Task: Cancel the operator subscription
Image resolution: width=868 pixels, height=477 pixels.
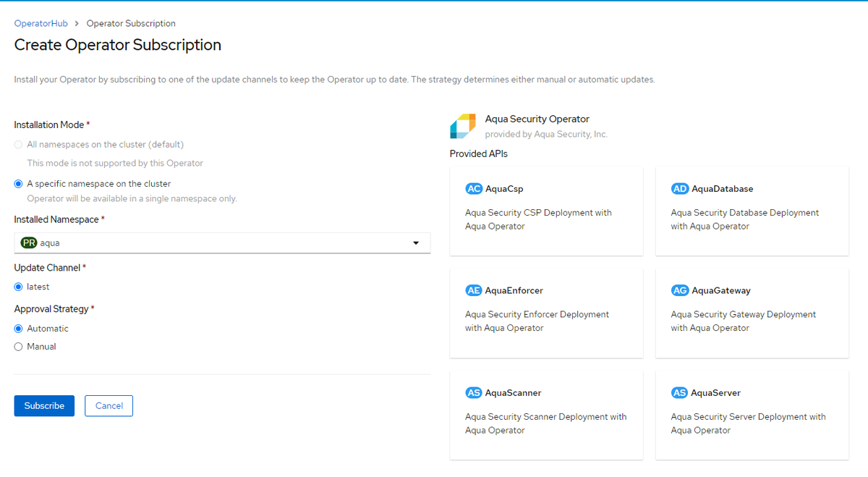Action: (x=109, y=406)
